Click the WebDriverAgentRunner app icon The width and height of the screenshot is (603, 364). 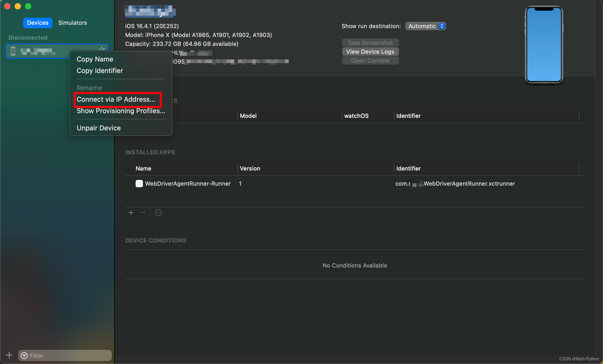(x=139, y=184)
